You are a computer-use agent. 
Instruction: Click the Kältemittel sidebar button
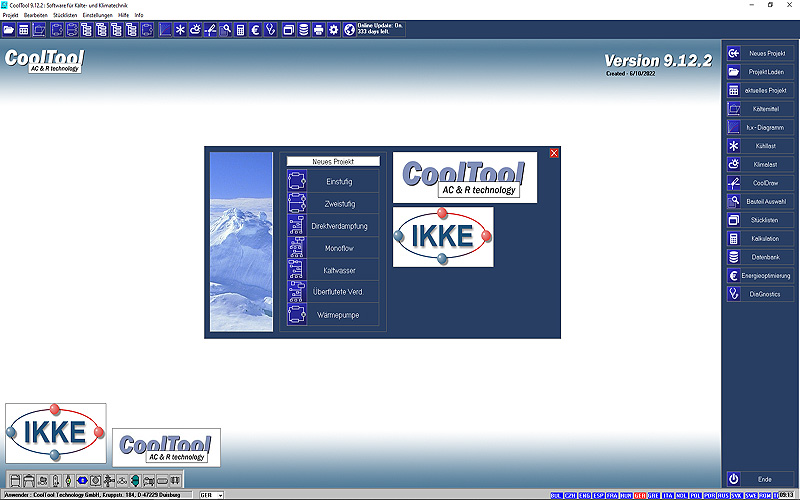coord(761,108)
